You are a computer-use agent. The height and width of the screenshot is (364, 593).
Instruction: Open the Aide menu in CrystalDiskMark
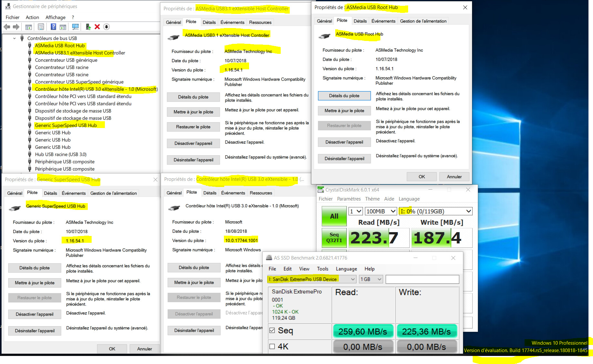[389, 199]
